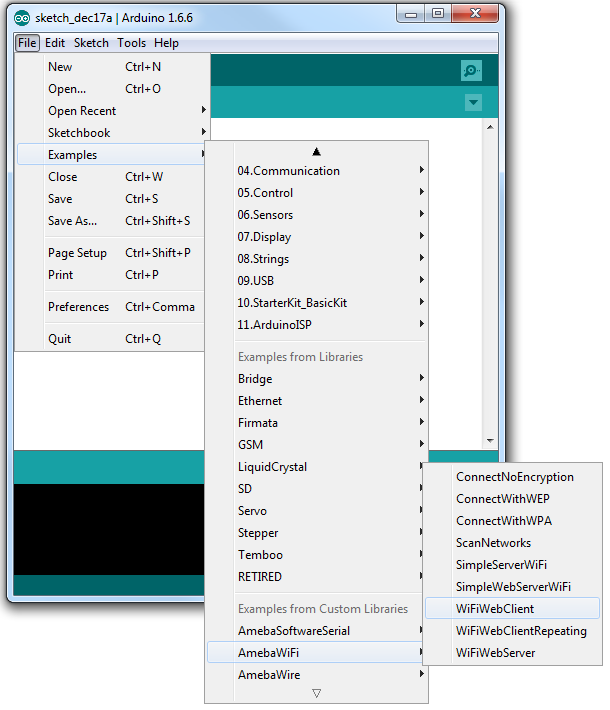
Task: Expand AmebaSoftwareSerial examples
Action: coord(315,631)
